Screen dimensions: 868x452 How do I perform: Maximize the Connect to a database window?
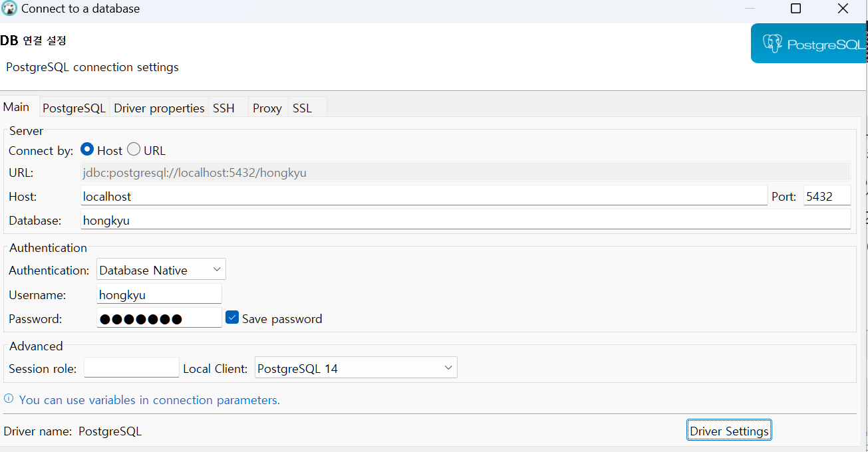796,9
